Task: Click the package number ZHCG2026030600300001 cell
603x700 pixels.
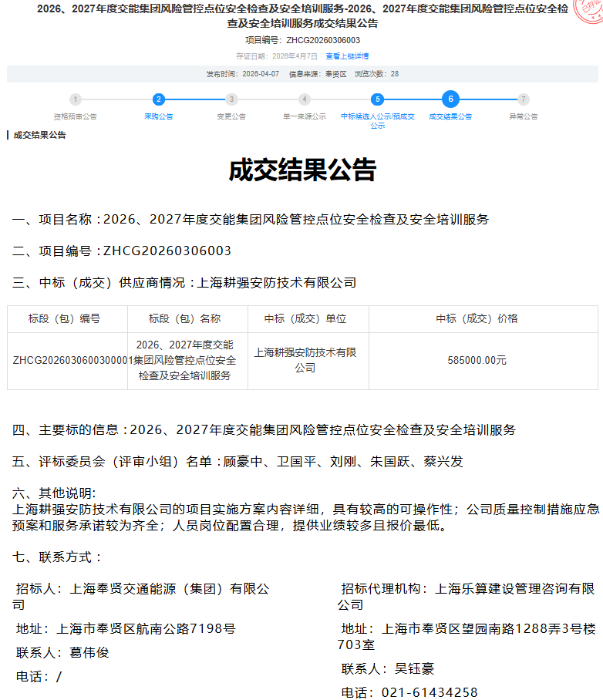Action: point(67,360)
